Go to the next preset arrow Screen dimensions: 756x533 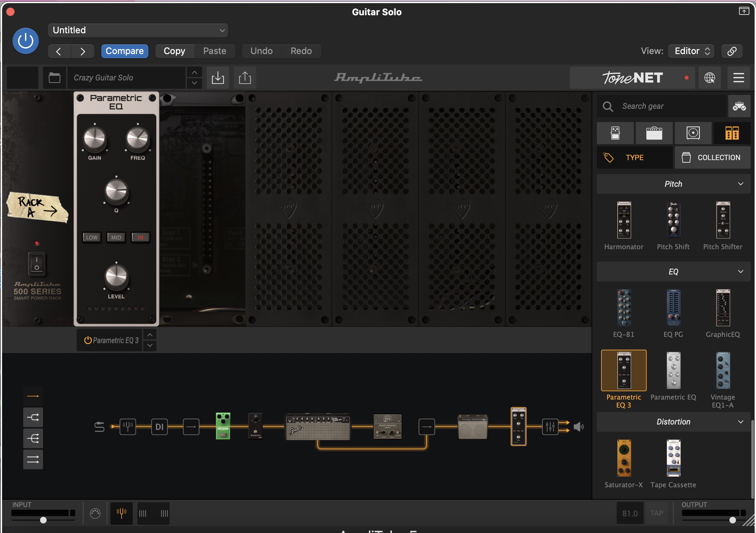tap(83, 51)
